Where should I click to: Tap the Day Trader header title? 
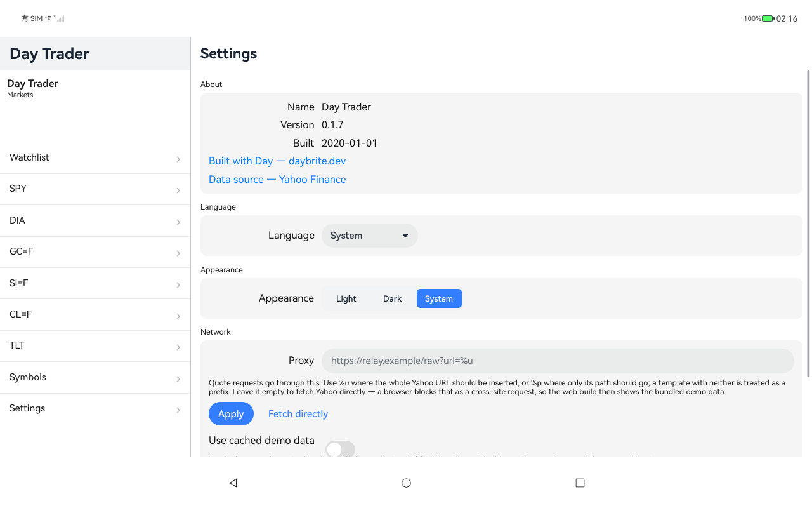[x=49, y=53]
